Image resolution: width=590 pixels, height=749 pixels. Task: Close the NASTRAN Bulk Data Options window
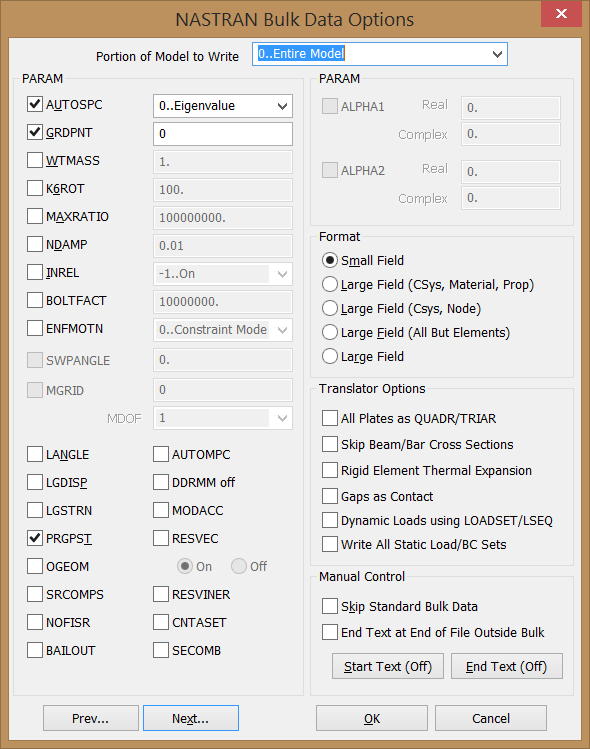pos(561,13)
